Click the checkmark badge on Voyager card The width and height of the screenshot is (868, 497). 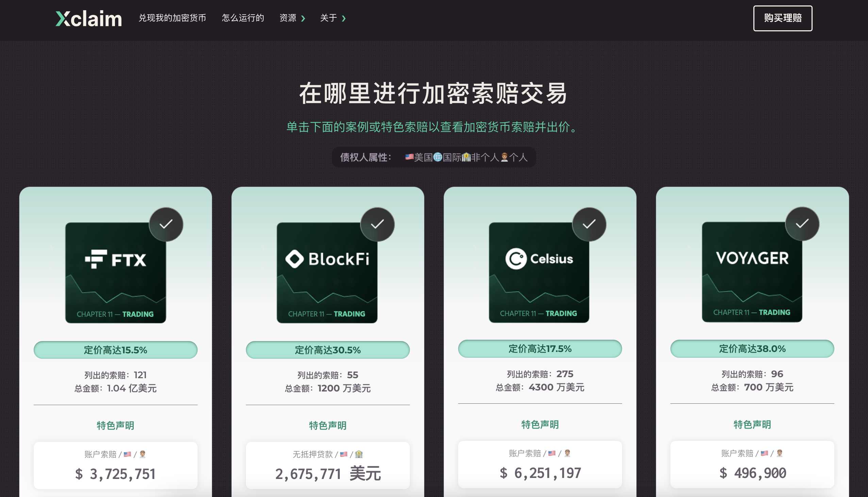click(802, 224)
